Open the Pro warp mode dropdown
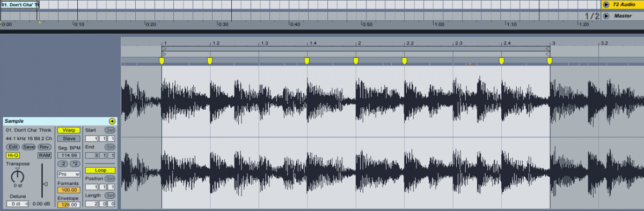The width and height of the screenshot is (644, 211). click(x=69, y=174)
